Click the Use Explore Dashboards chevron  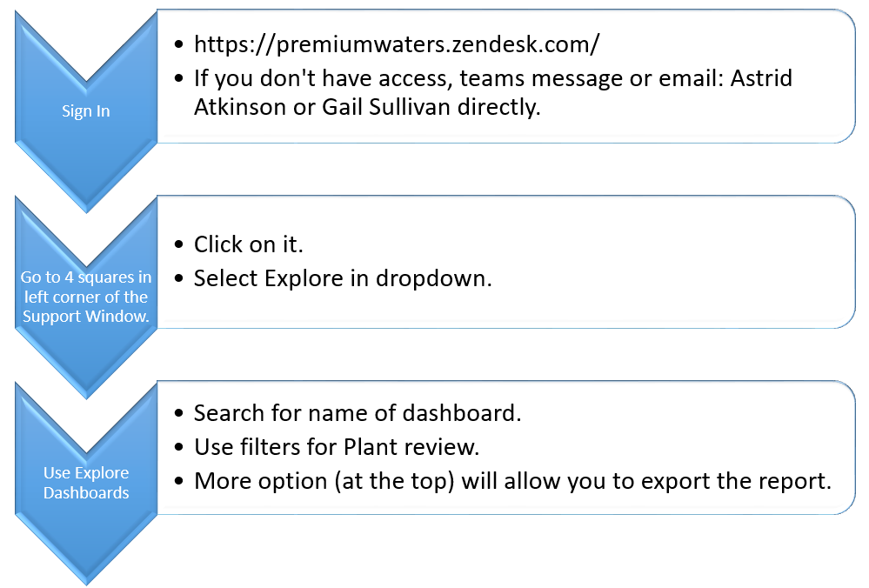coord(86,483)
